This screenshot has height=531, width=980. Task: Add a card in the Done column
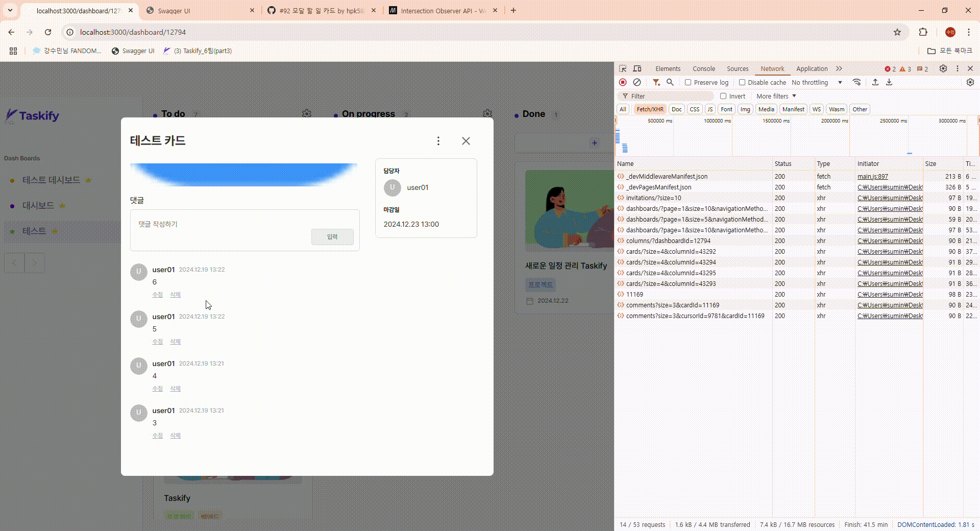point(594,143)
